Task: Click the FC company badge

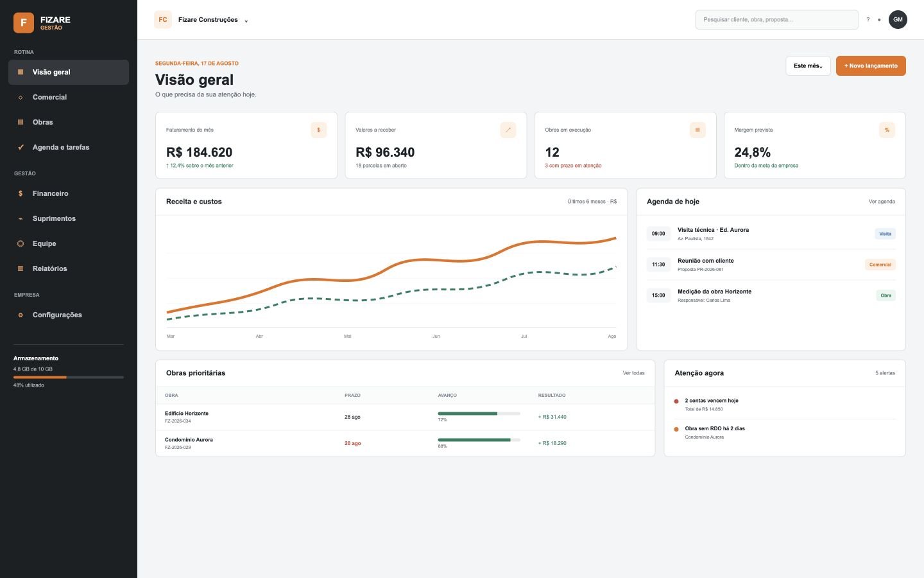Action: (163, 20)
